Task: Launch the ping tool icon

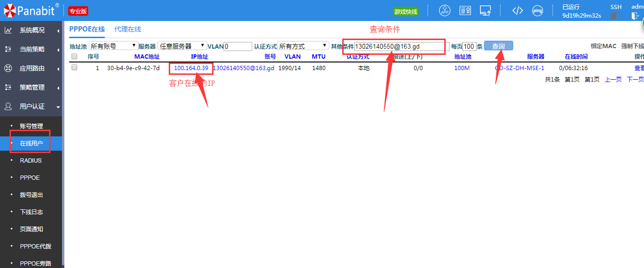Action: point(537,11)
